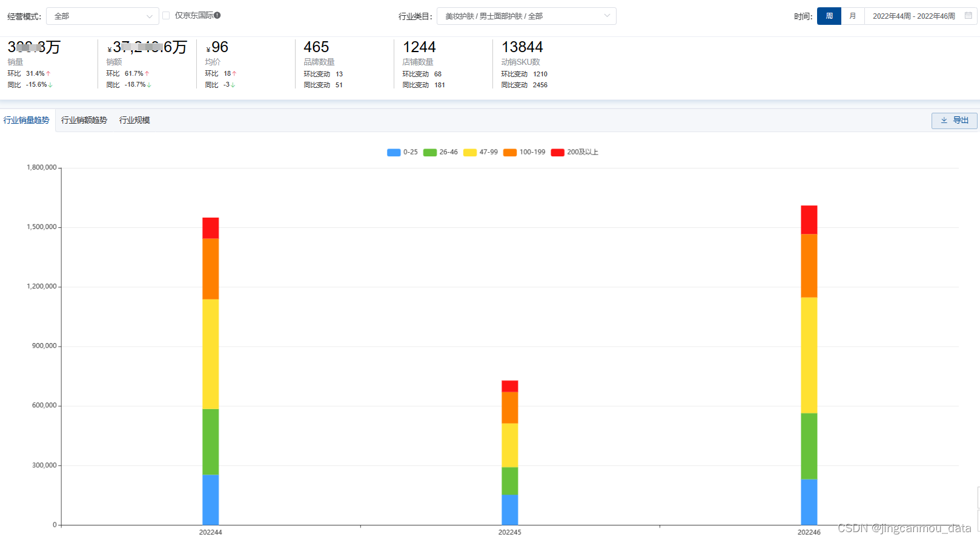Toggle the orange 100-199 legend swatch

(510, 153)
